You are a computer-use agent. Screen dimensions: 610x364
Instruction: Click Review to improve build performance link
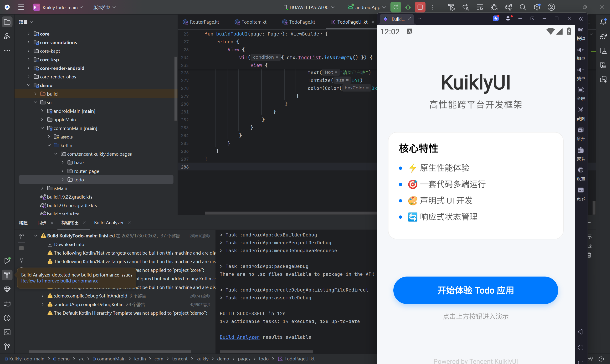[x=60, y=281]
